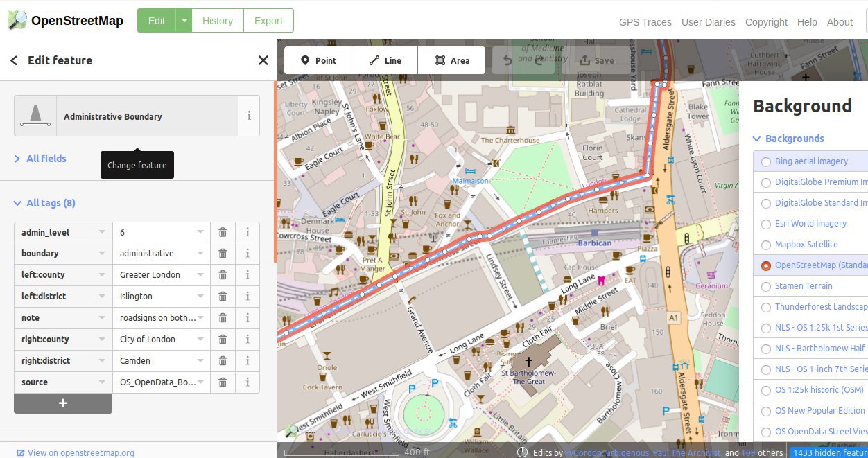The height and width of the screenshot is (458, 868).
Task: Show tag info for the right:district row
Action: tap(248, 361)
